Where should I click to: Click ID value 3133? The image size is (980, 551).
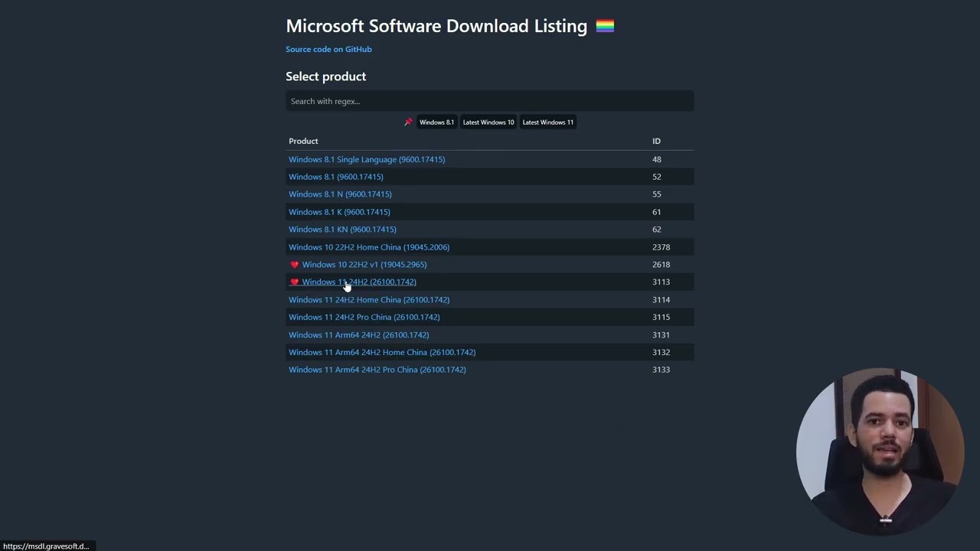(661, 370)
